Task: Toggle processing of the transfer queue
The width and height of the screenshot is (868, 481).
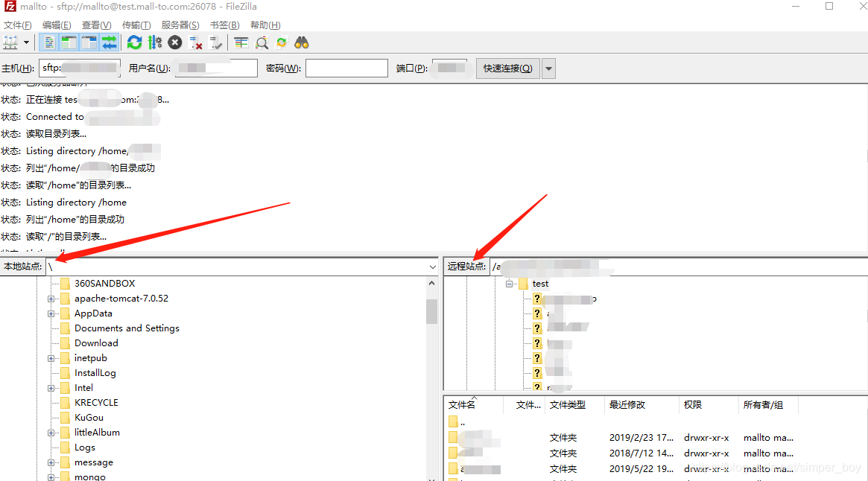Action: click(x=155, y=42)
